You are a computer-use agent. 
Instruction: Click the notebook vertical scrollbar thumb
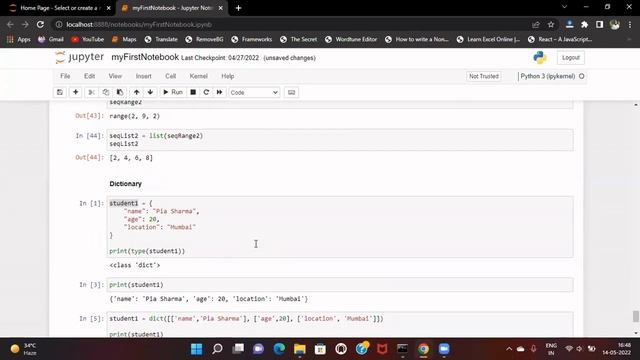pyautogui.click(x=636, y=316)
